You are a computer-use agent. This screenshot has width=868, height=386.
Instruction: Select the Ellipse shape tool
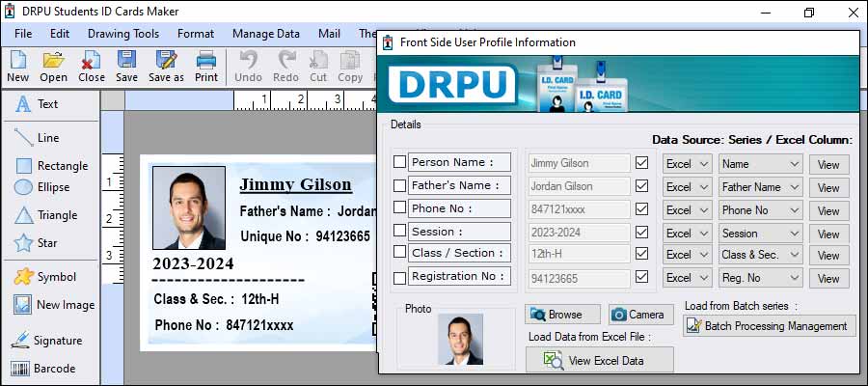[x=42, y=187]
